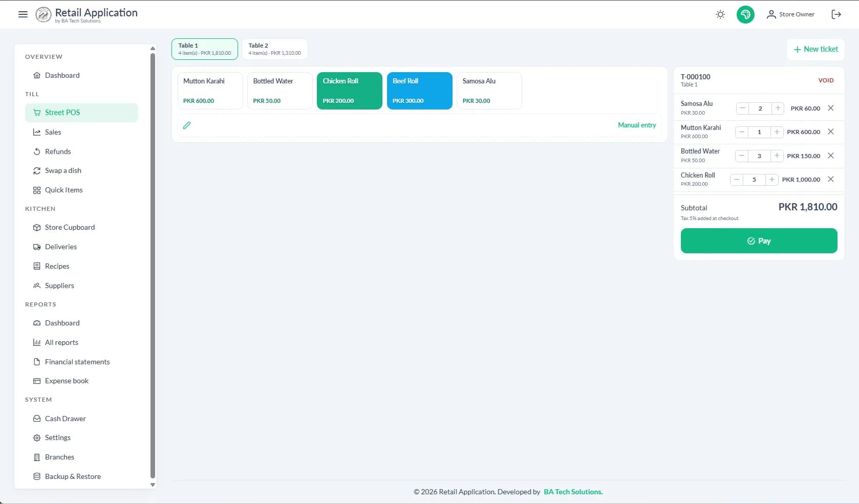
Task: Toggle light/dark theme sun icon
Action: pos(720,14)
